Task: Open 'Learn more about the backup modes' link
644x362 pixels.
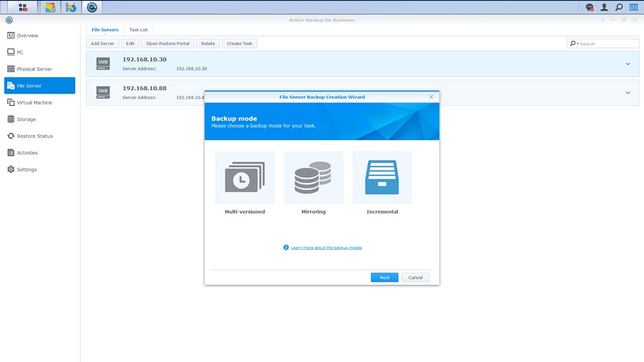Action: (326, 248)
